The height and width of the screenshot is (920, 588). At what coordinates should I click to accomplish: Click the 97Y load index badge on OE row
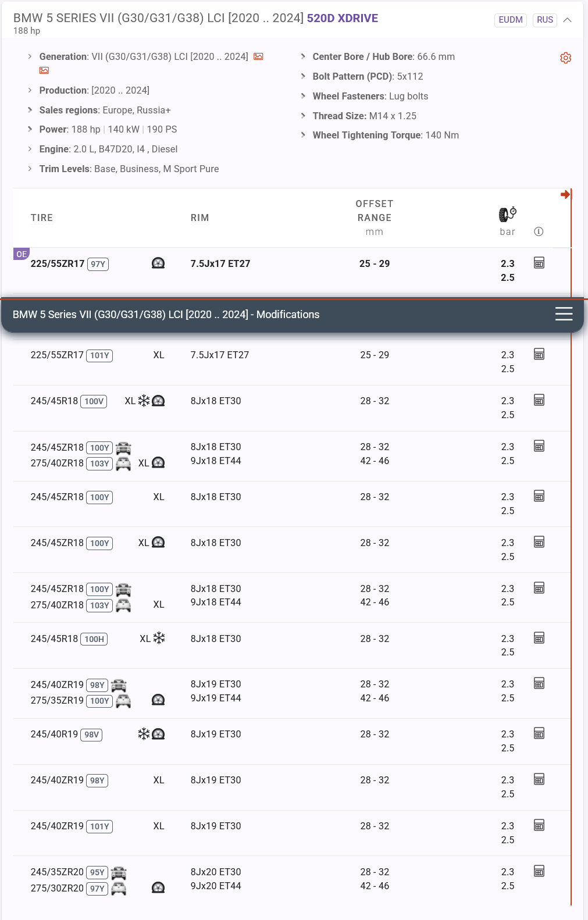(98, 264)
